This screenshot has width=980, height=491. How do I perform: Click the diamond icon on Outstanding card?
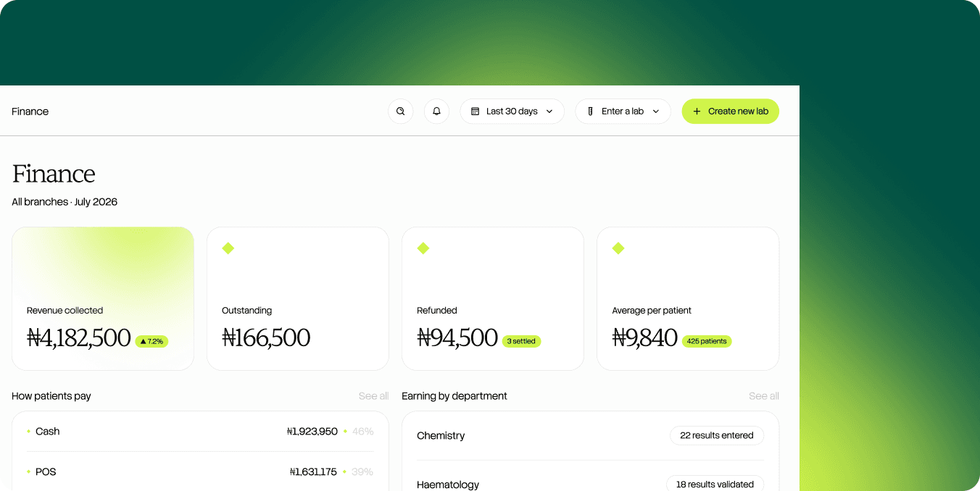point(228,248)
